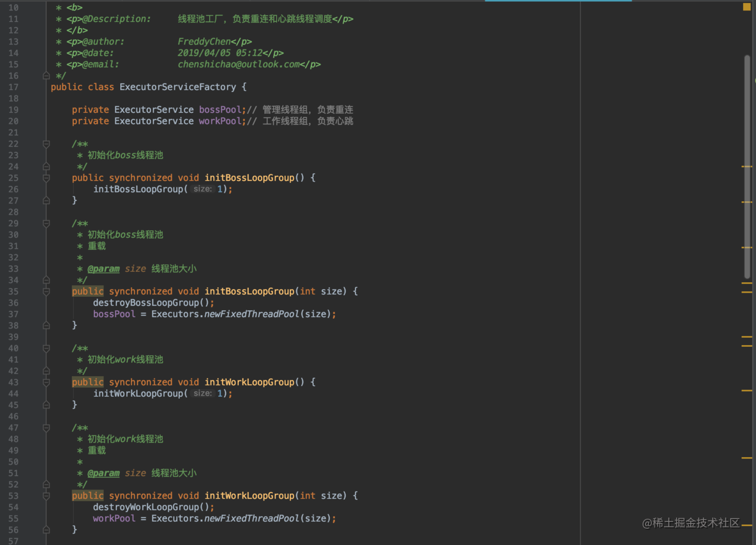Click the 'size:' parameter hint on line 44
The width and height of the screenshot is (756, 545).
202,394
